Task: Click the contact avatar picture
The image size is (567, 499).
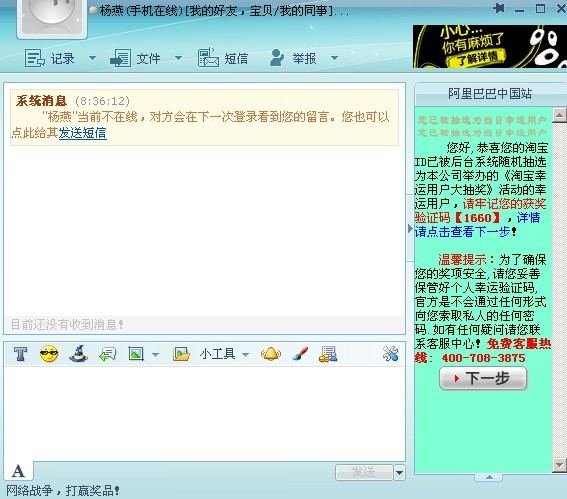Action: [x=52, y=17]
